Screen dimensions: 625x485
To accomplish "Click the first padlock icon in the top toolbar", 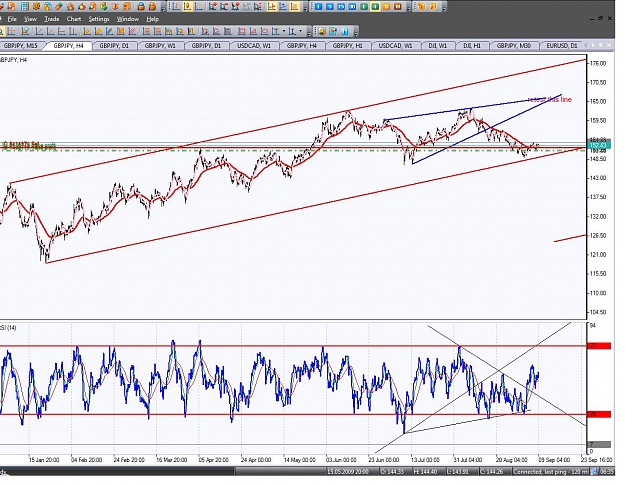I will [141, 6].
